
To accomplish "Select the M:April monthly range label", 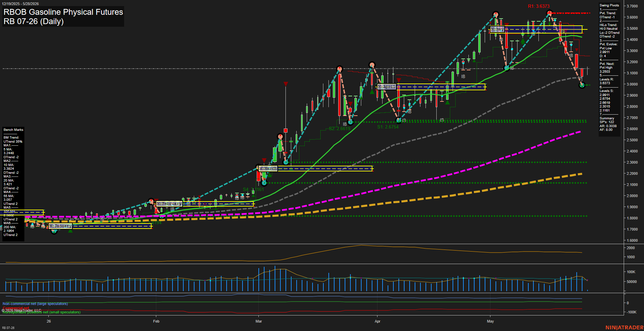I will point(387,87).
